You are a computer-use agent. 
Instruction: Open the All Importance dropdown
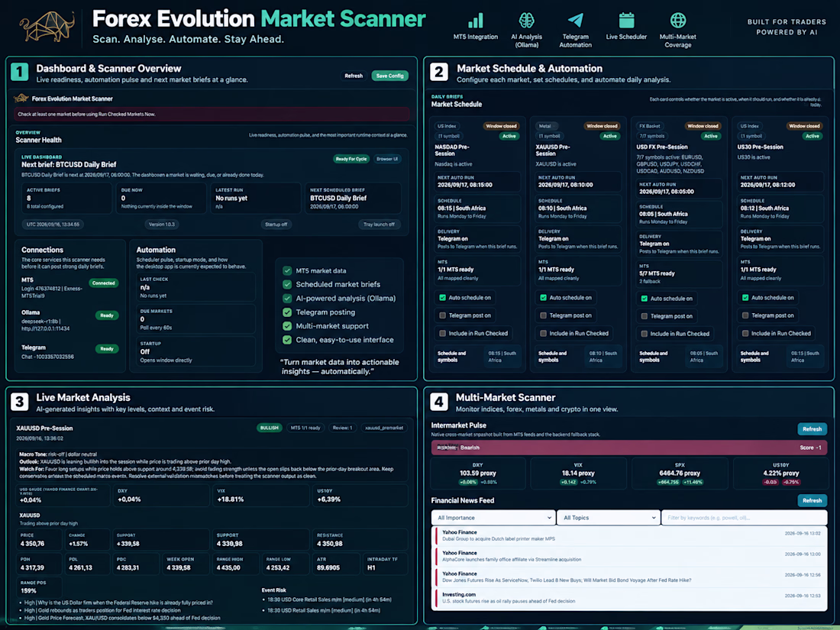point(493,518)
